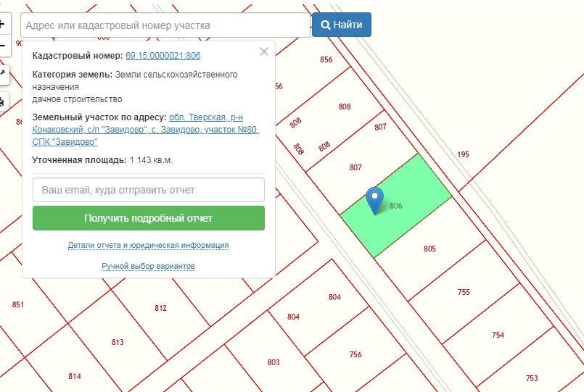Select parcel labeled 813
This screenshot has height=392, width=584.
click(x=118, y=342)
